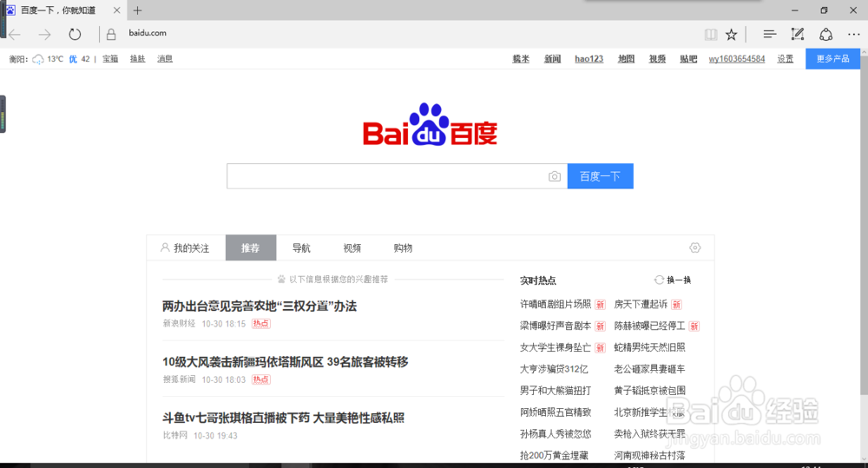This screenshot has width=868, height=468.
Task: Click 新浪财经 source under first headline
Action: 179,324
